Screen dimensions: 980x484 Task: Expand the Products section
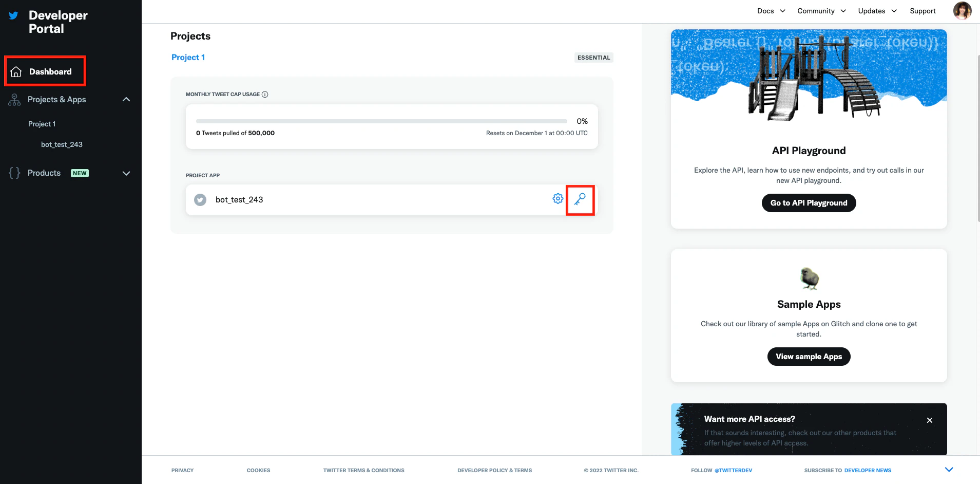click(x=126, y=174)
